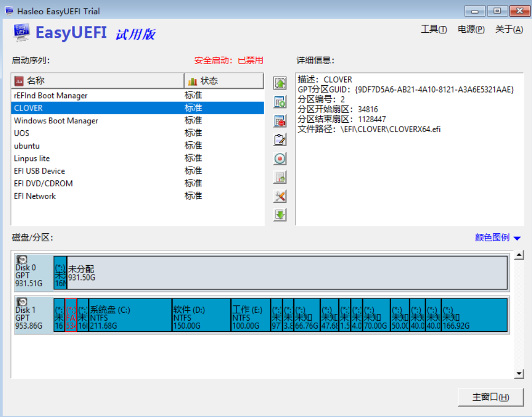Viewport: 532px width, 417px height.
Task: Select the 未分配 931.50G region on Disk 0
Action: click(287, 273)
